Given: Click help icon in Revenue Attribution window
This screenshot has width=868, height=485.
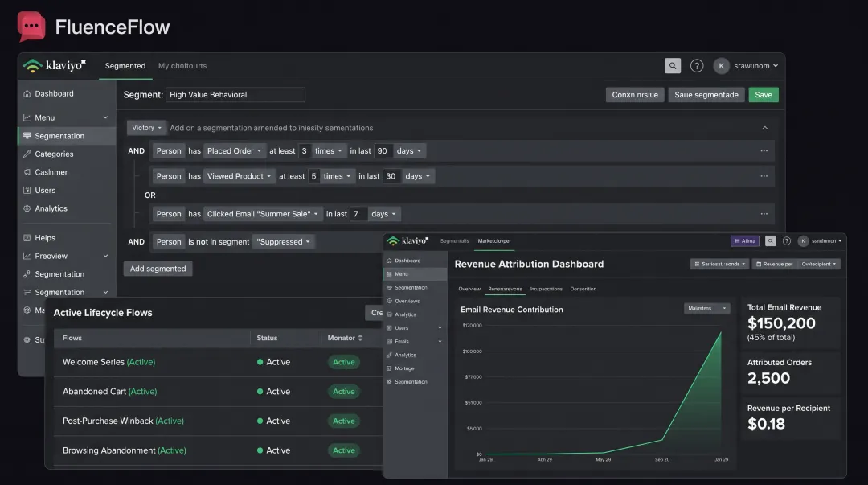Looking at the screenshot, I should tap(787, 241).
